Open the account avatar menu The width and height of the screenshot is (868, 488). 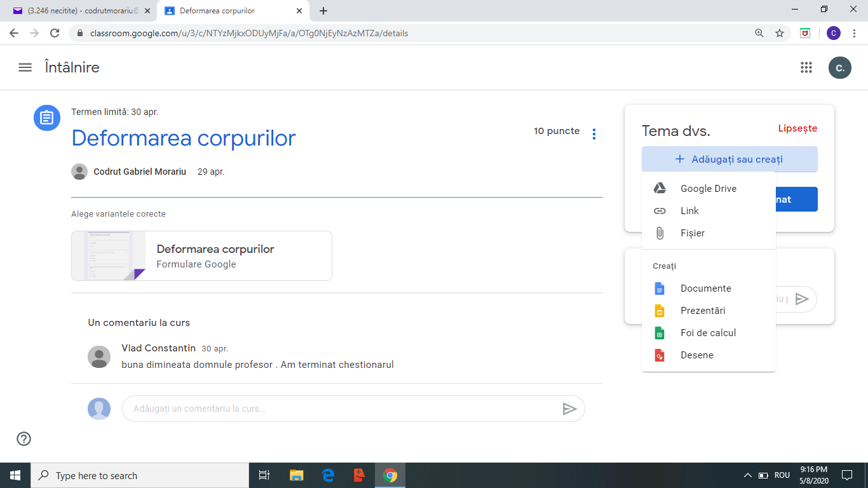[839, 68]
